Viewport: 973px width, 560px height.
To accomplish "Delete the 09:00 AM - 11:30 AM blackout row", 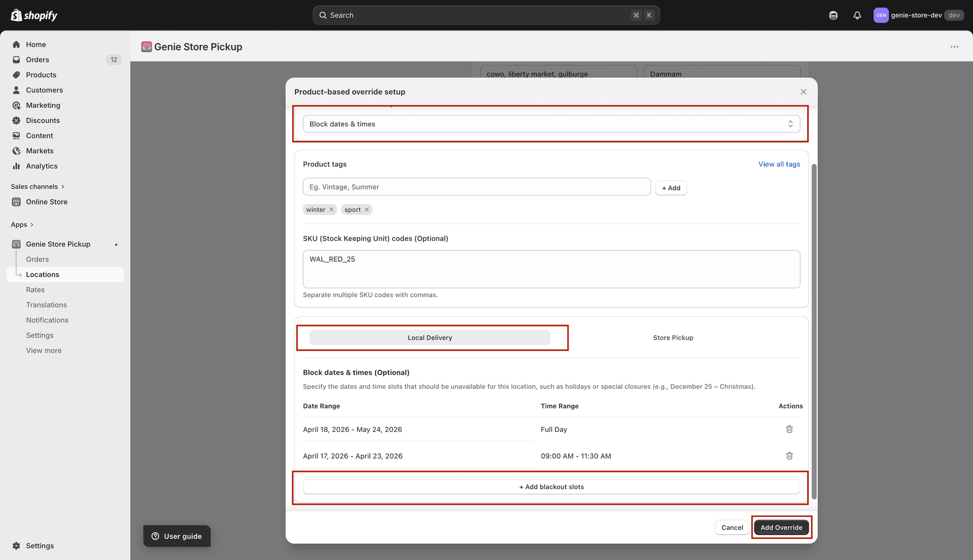I will (x=789, y=456).
